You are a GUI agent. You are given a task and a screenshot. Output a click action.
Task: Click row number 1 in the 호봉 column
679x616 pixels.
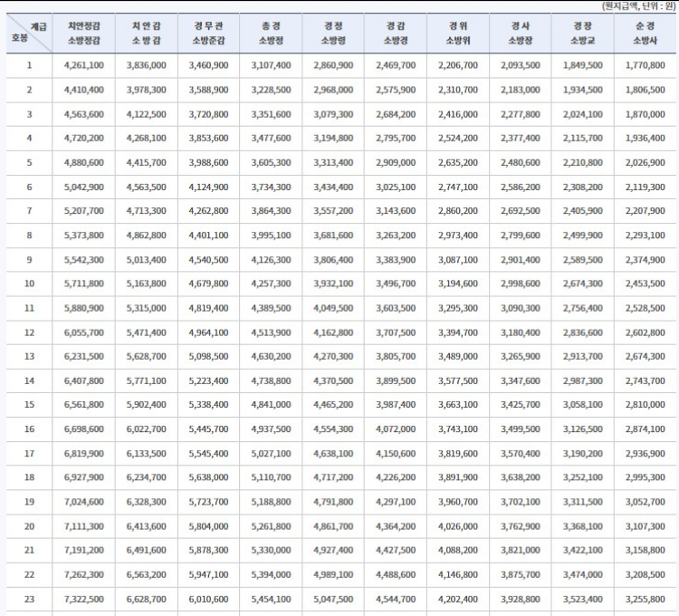29,65
